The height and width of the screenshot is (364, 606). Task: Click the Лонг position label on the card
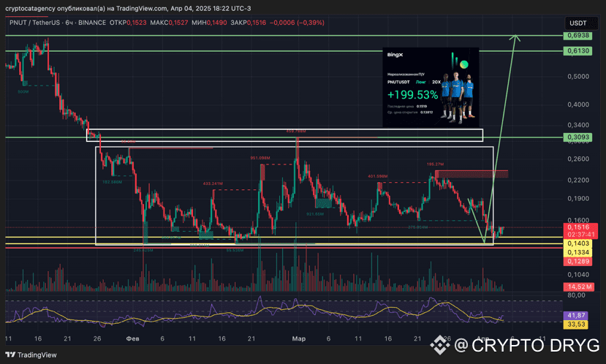pyautogui.click(x=420, y=82)
